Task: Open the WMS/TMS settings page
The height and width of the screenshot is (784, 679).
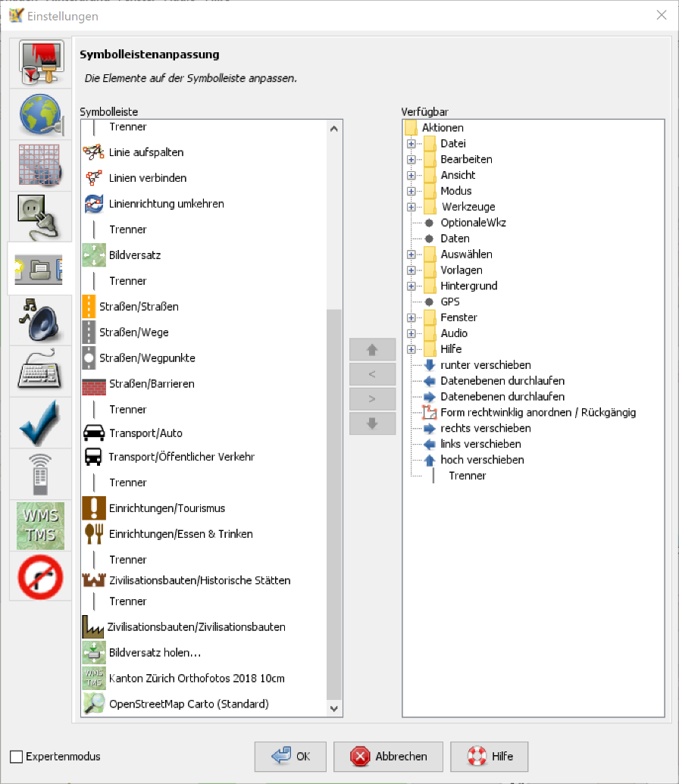Action: 39,525
